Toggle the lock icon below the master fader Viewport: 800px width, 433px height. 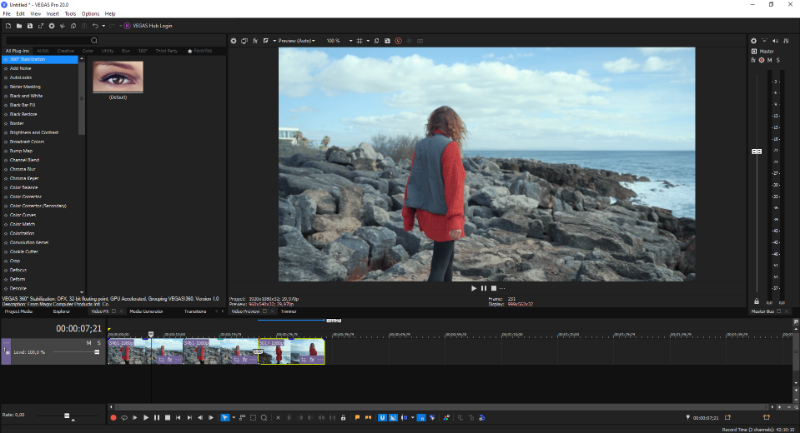(756, 301)
